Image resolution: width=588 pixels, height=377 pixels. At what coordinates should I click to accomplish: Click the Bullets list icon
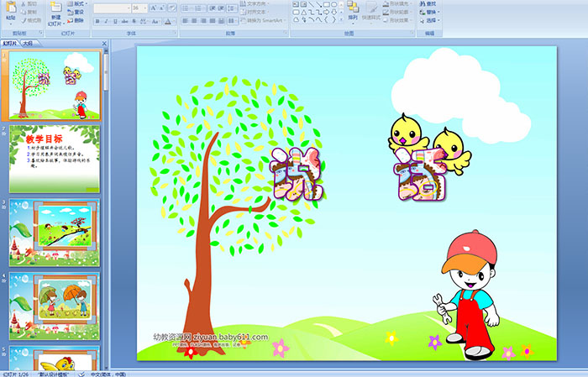click(x=187, y=8)
